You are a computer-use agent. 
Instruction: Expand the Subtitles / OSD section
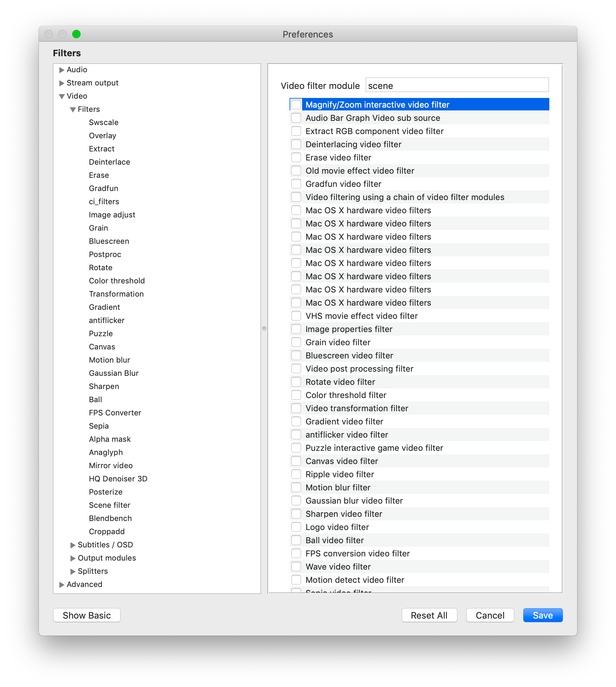click(x=73, y=545)
